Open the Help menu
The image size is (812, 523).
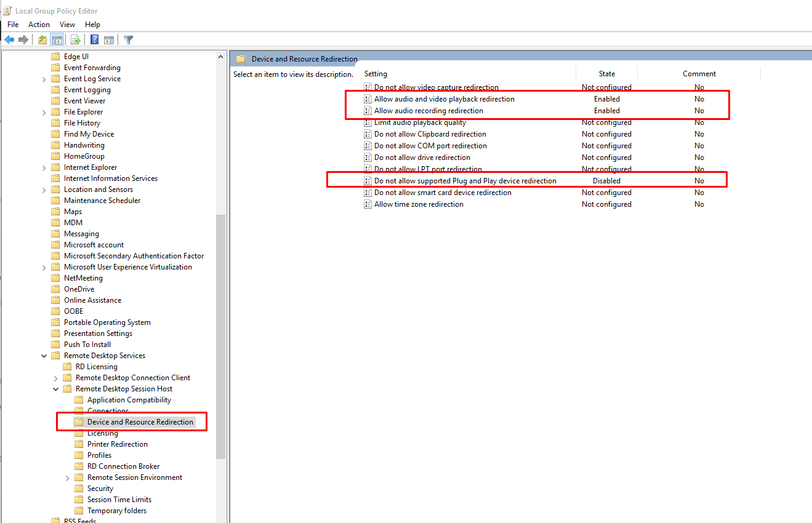click(x=93, y=25)
